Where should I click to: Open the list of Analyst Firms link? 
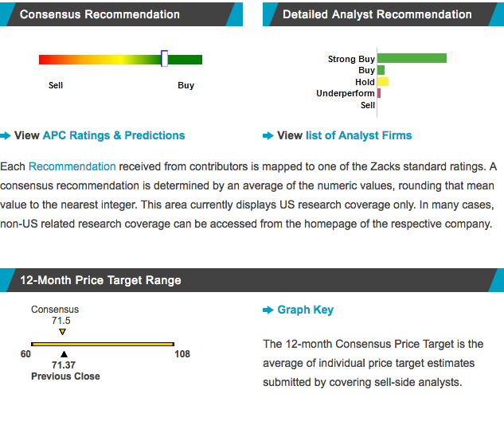pos(359,135)
